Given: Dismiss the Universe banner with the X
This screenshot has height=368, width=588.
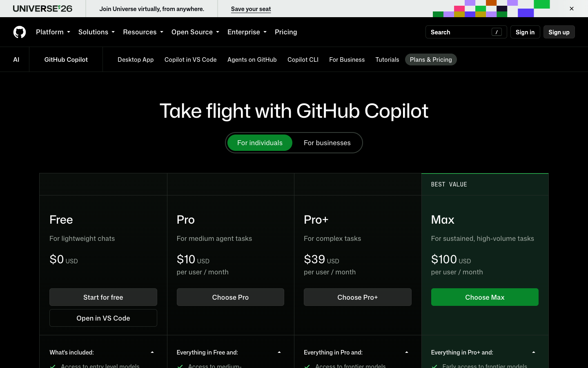Looking at the screenshot, I should [x=572, y=9].
